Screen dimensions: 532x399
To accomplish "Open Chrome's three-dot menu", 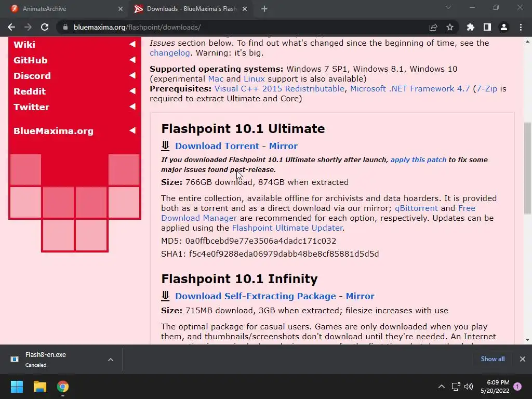I will coord(521,27).
